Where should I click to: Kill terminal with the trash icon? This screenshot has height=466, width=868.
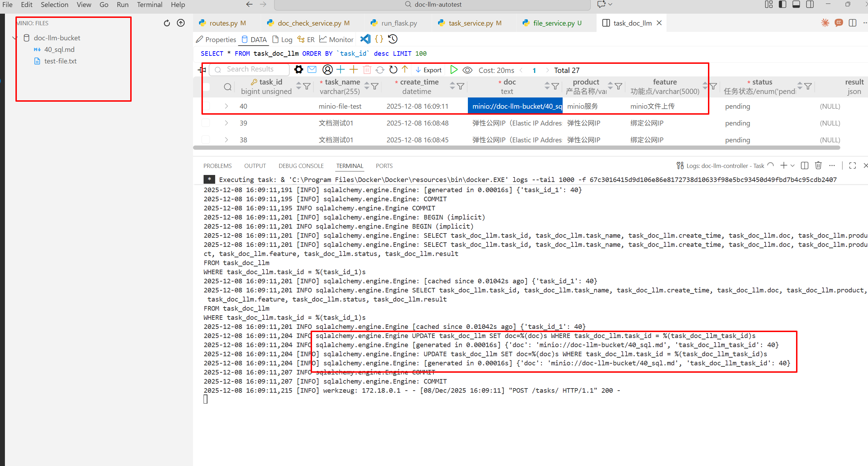pyautogui.click(x=818, y=166)
